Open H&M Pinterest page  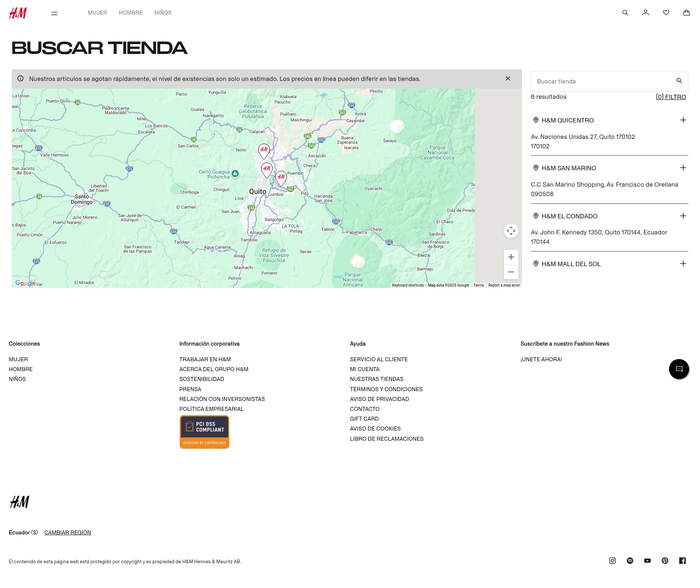click(665, 561)
